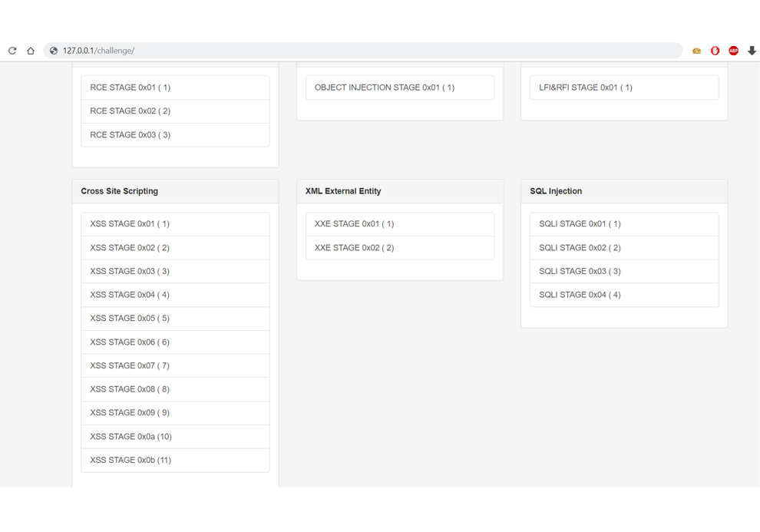Focus the address bar showing 127.0.0.1/challenge/
The image size is (760, 532).
(362, 51)
